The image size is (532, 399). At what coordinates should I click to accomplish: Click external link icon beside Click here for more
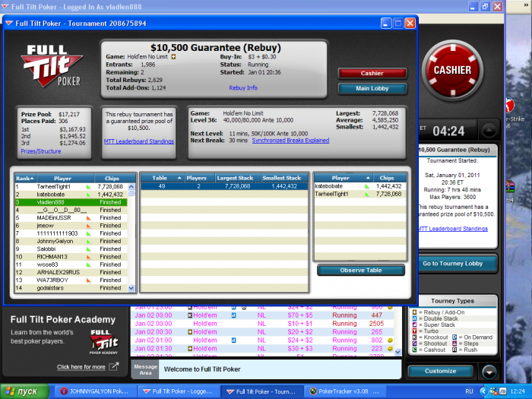[114, 366]
